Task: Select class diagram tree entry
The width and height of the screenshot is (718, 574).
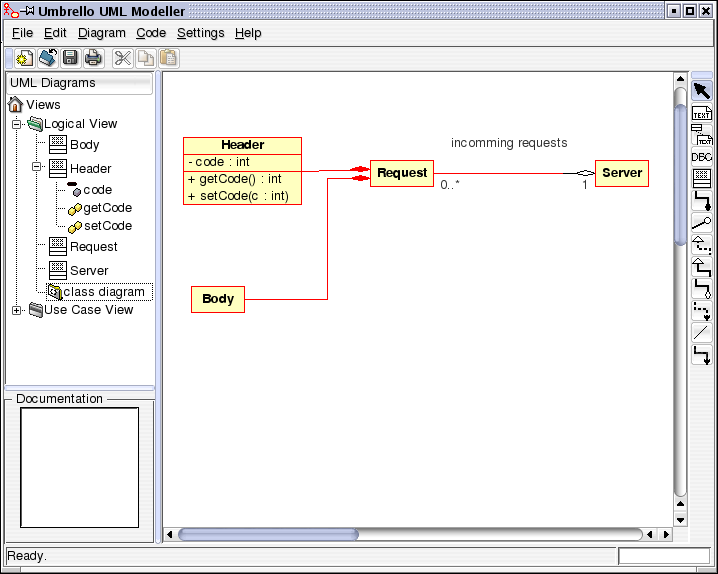Action: point(103,292)
